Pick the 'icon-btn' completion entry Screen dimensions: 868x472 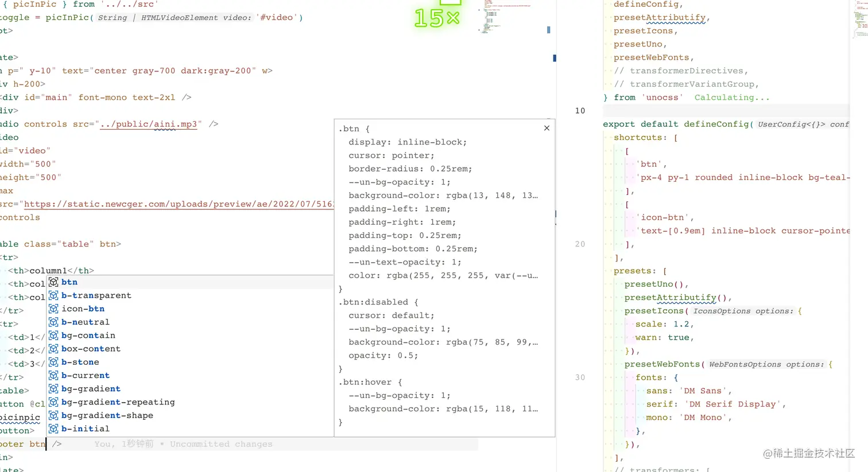190,309
